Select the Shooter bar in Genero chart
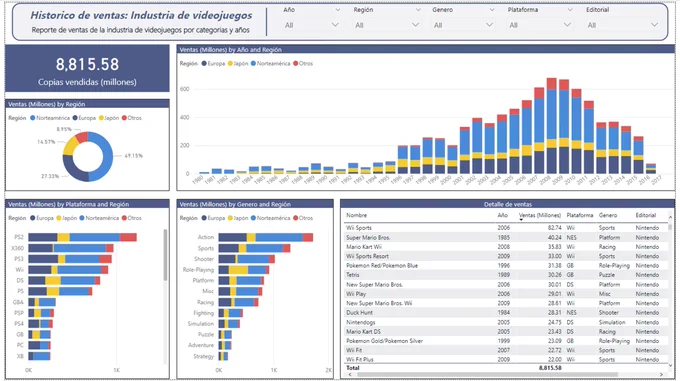 (246, 259)
